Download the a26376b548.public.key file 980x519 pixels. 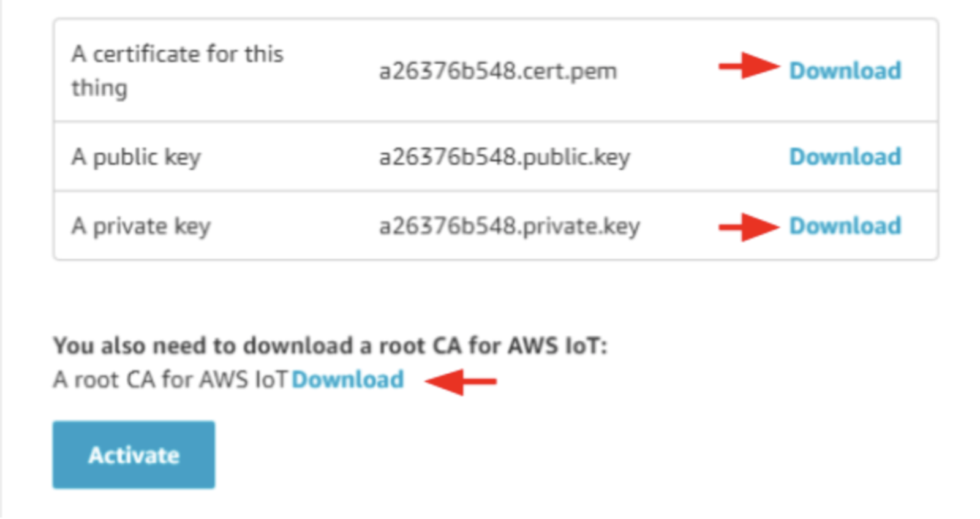point(845,156)
